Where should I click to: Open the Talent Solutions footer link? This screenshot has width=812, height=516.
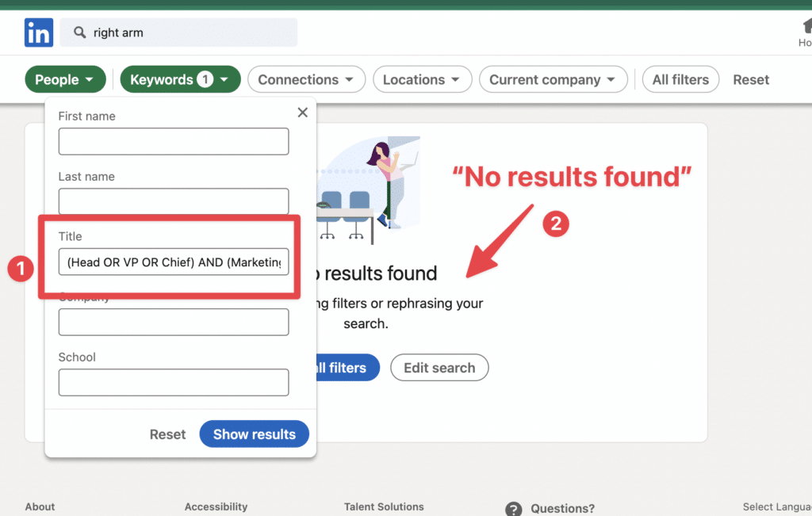click(384, 506)
